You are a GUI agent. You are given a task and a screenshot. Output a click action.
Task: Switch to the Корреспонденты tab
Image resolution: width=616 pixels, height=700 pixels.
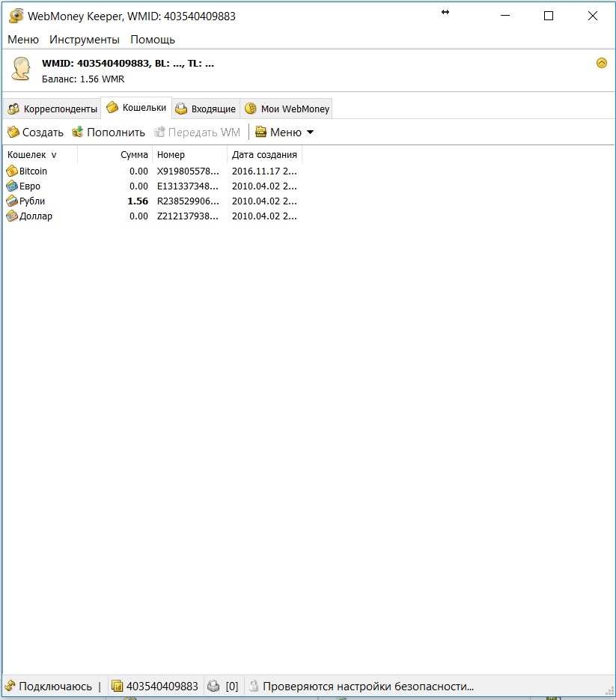52,109
